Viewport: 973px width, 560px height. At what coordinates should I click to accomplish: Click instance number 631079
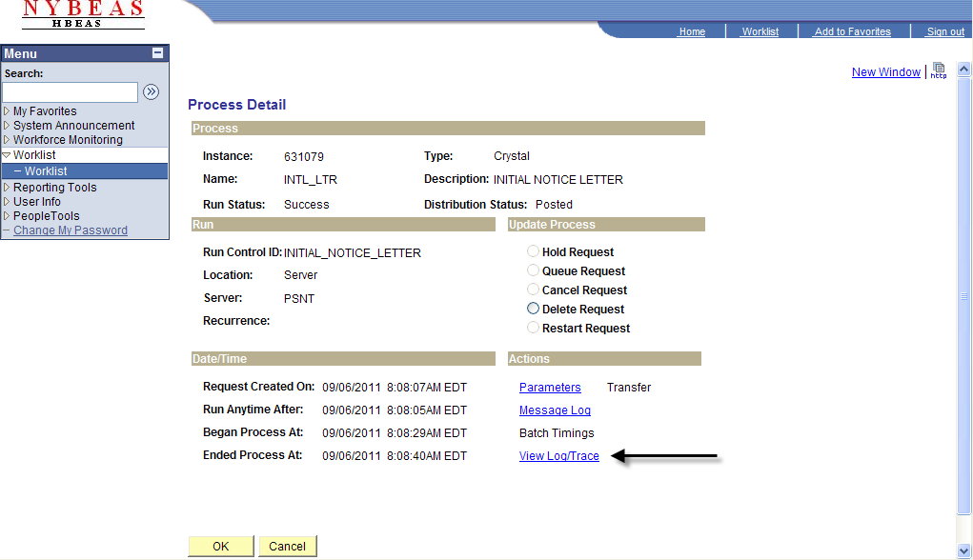click(304, 157)
